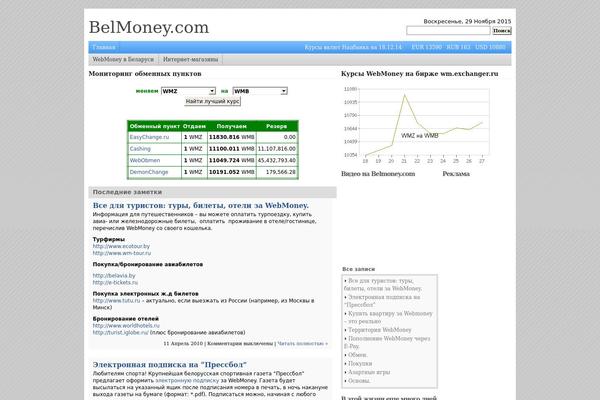Open the article Все для туристов heading

201,206
